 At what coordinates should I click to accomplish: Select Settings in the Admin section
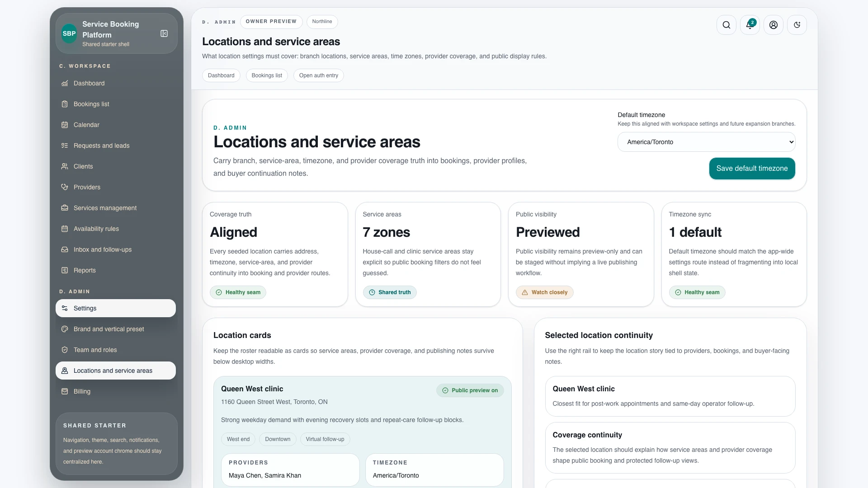point(116,308)
